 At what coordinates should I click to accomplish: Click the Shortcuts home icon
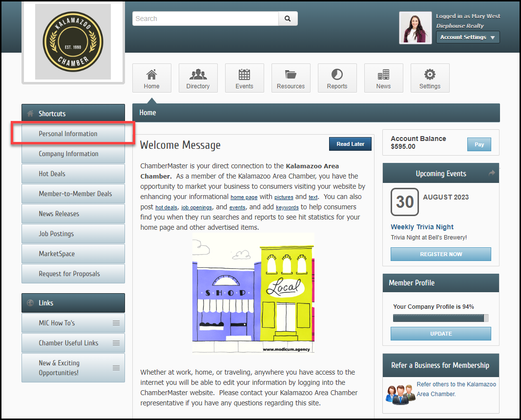[x=30, y=114]
